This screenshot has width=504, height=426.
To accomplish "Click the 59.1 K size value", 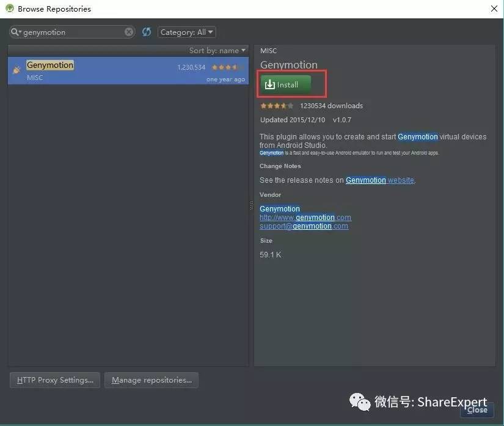I will point(270,255).
